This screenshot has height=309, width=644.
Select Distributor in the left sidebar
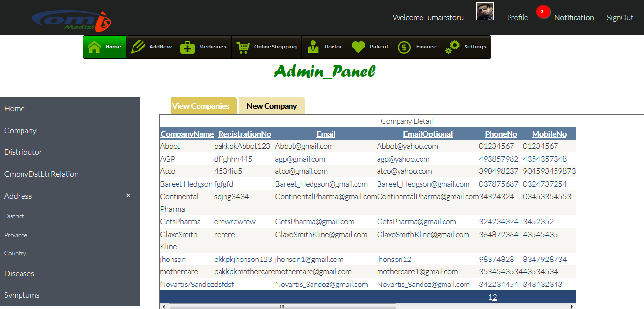(x=23, y=152)
